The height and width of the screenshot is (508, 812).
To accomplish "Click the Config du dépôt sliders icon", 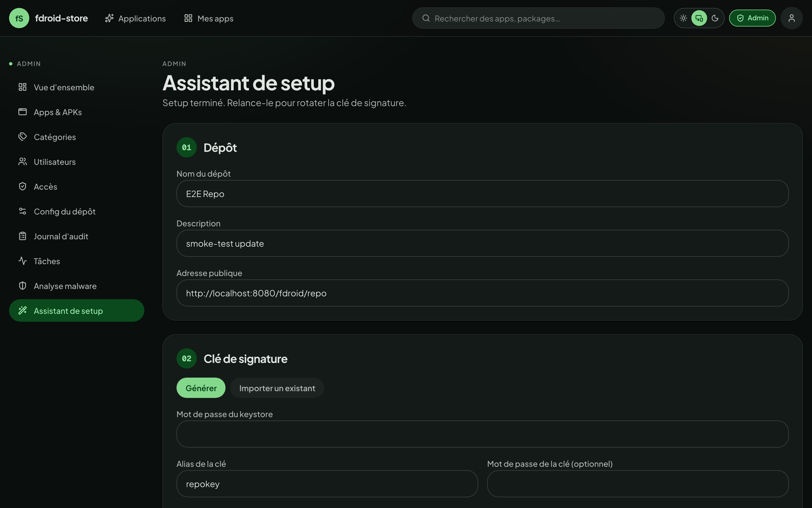I will (x=23, y=211).
